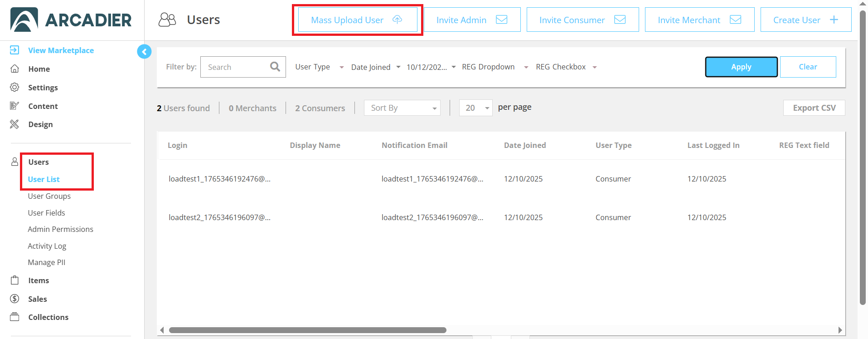Image resolution: width=868 pixels, height=339 pixels.
Task: Apply the selected filters
Action: coord(741,67)
